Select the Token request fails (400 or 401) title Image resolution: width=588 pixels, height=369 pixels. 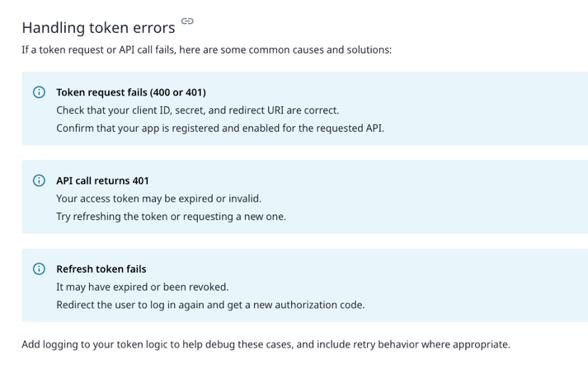(130, 92)
